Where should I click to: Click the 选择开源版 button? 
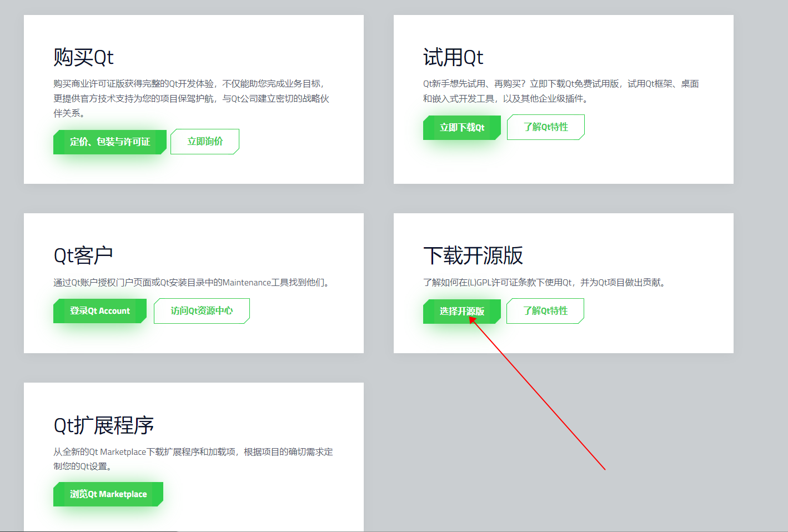462,312
